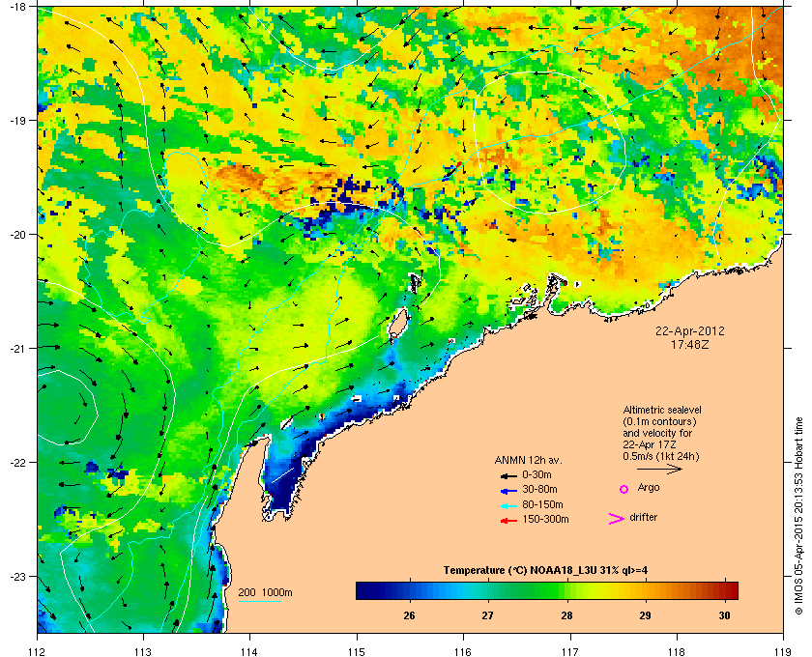Click the black 0-30m arrow legend icon
812x657 pixels.
(508, 475)
